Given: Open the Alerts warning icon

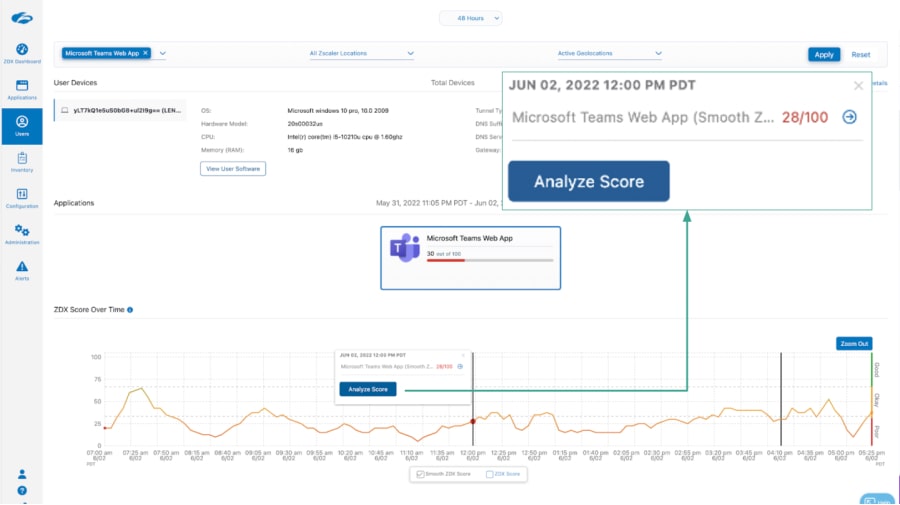Looking at the screenshot, I should pos(22,270).
